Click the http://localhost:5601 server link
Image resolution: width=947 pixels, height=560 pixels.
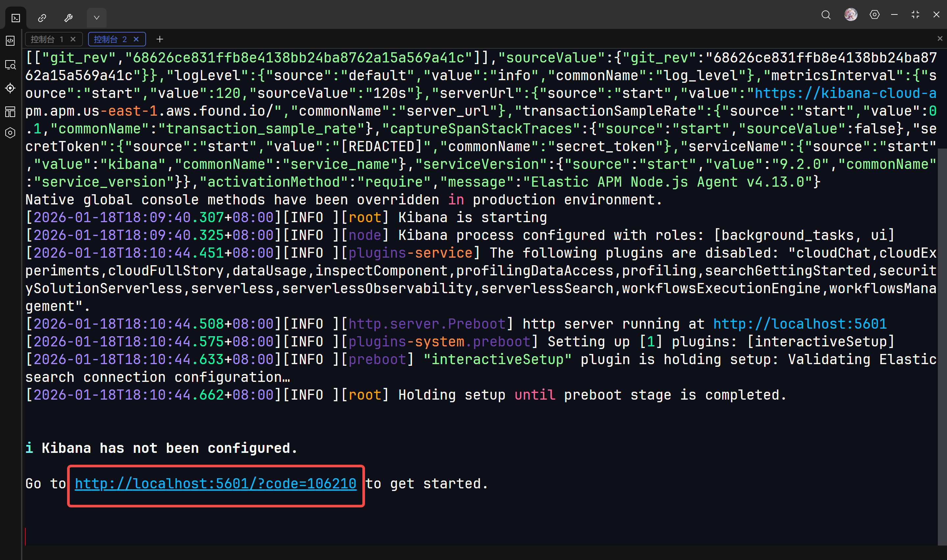point(799,324)
